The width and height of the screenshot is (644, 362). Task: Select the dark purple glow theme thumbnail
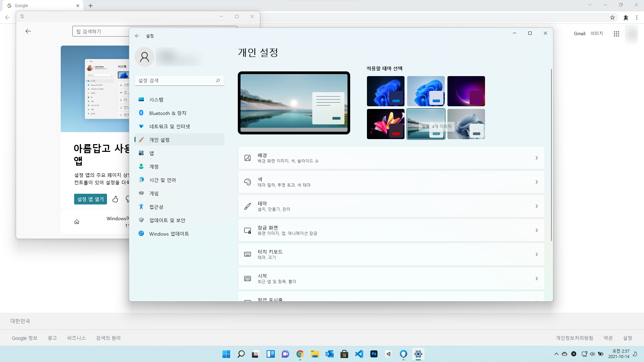pyautogui.click(x=466, y=91)
